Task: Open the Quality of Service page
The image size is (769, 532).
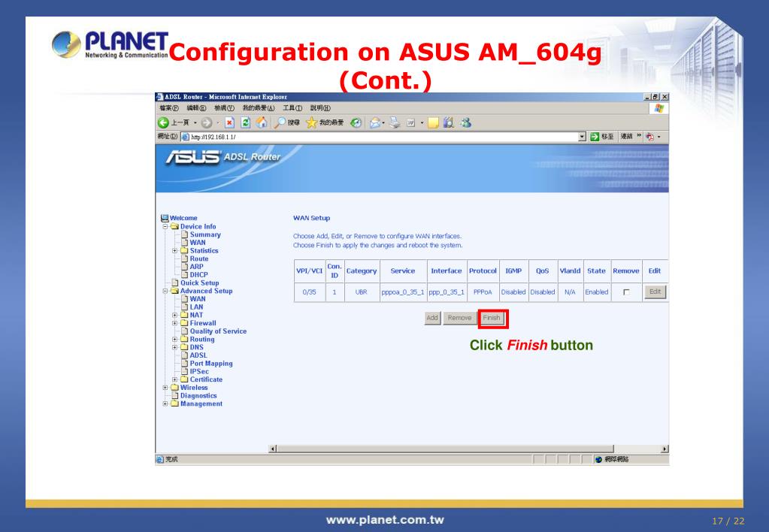Action: coord(218,331)
